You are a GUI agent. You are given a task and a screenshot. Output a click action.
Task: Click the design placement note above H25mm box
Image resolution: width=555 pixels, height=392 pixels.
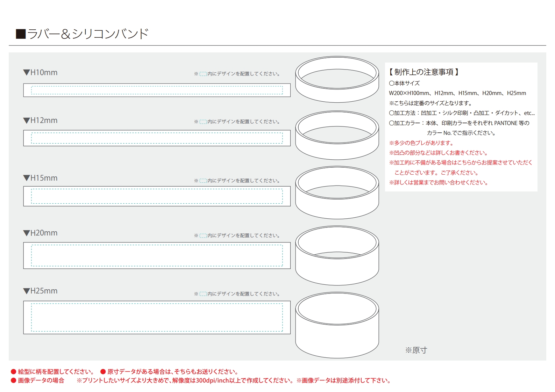pos(237,294)
